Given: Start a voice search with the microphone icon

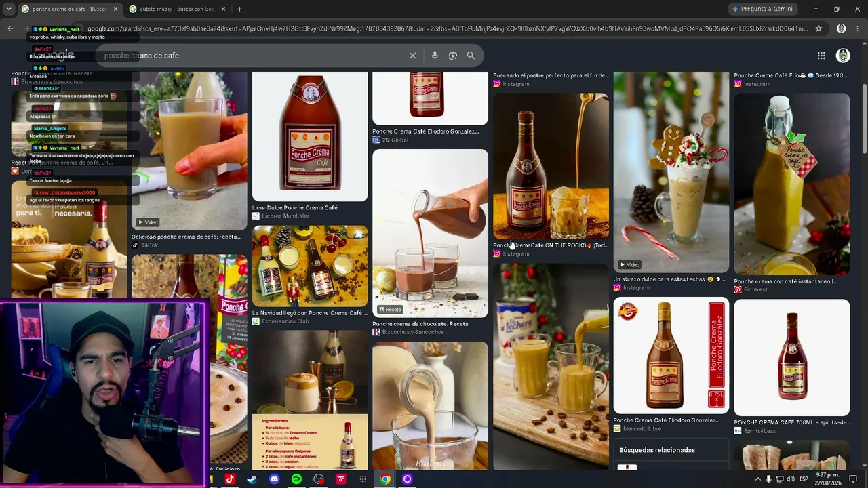Looking at the screenshot, I should coord(435,56).
